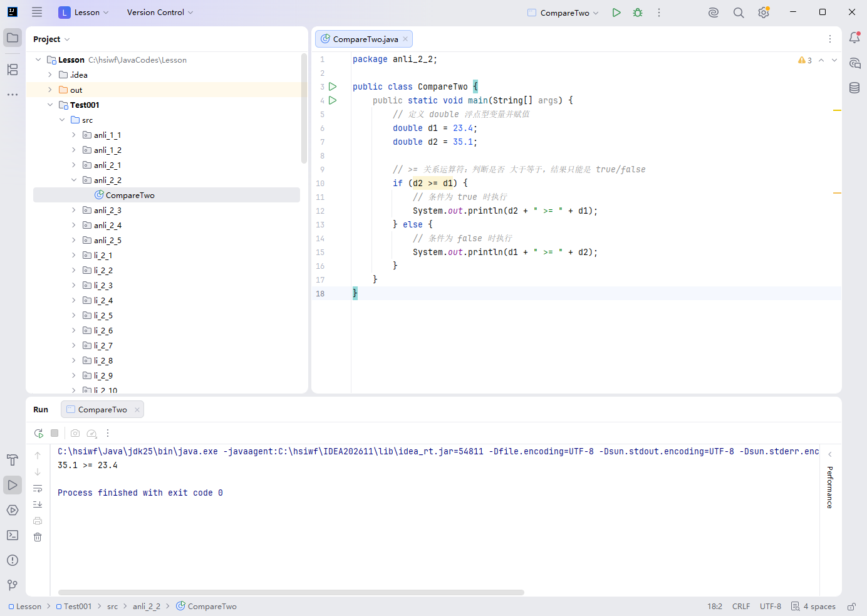The width and height of the screenshot is (867, 616).
Task: Open Project view mode dropdown
Action: pyautogui.click(x=51, y=39)
